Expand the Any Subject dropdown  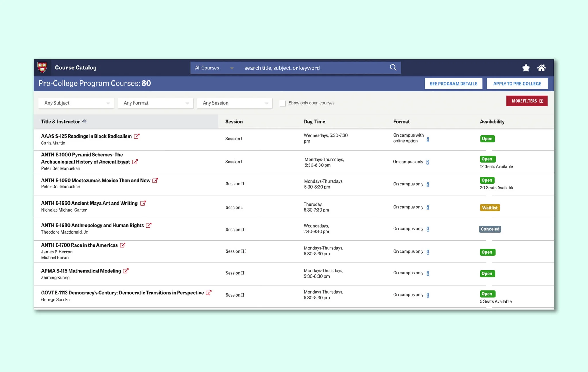pyautogui.click(x=76, y=103)
